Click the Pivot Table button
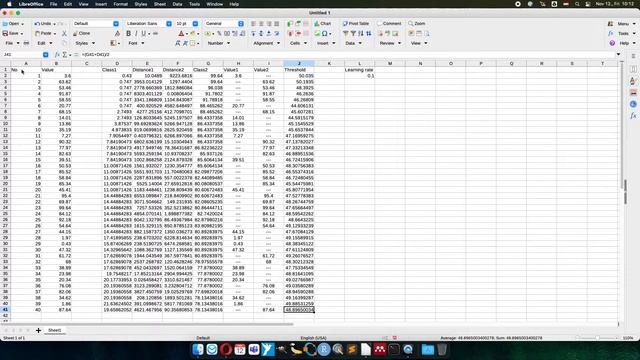Screen dimensions: 640x360 (x=356, y=24)
